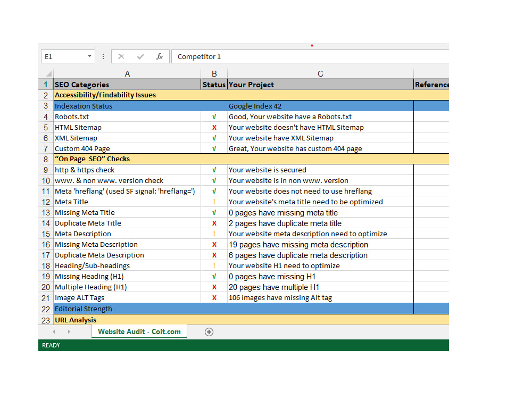The image size is (532, 399).
Task: Click the formula bar containing Competitor 1
Action: pyautogui.click(x=310, y=56)
